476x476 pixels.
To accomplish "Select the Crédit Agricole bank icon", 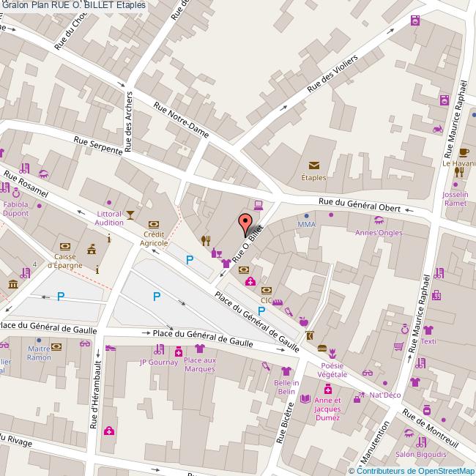I will click(153, 224).
